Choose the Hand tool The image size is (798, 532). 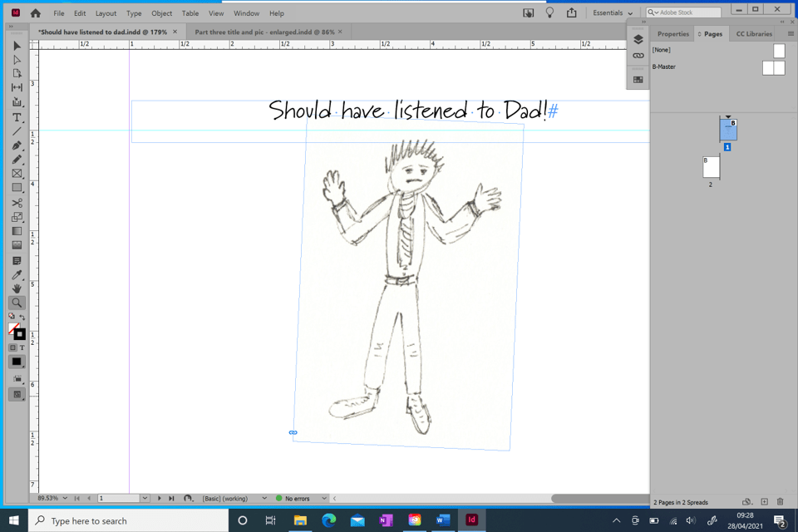tap(17, 288)
